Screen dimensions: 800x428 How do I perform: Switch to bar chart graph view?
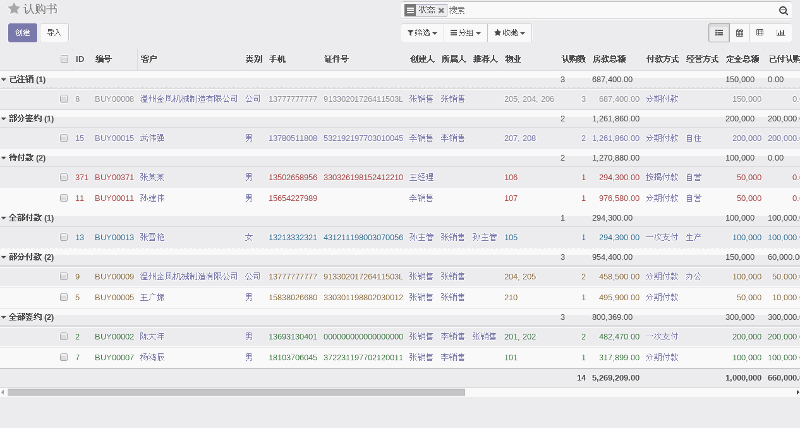click(780, 33)
